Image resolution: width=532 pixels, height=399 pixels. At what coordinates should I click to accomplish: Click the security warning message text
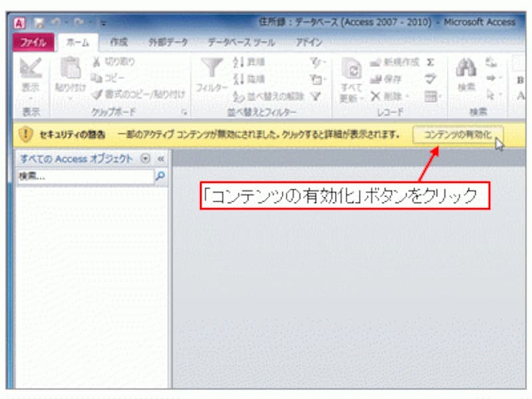click(x=259, y=135)
